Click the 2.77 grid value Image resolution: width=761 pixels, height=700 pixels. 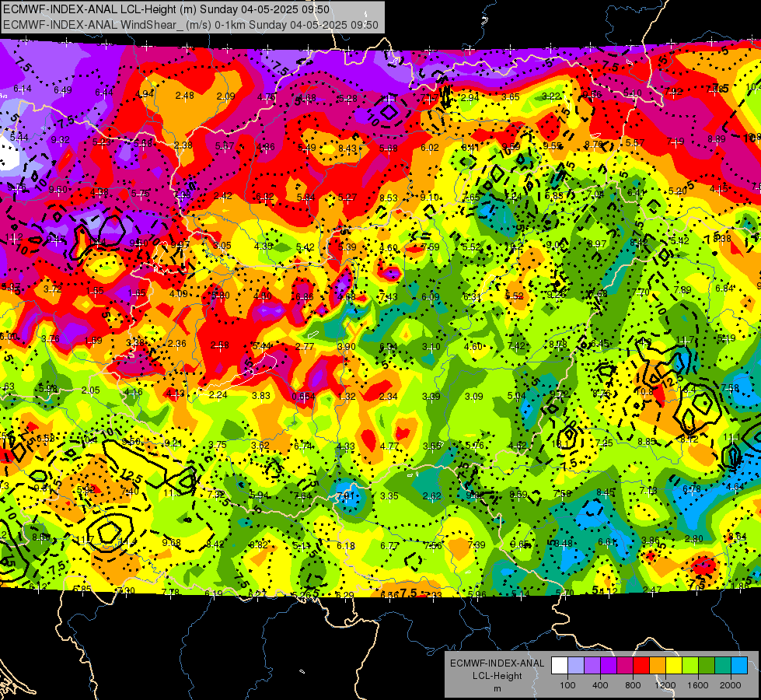305,346
